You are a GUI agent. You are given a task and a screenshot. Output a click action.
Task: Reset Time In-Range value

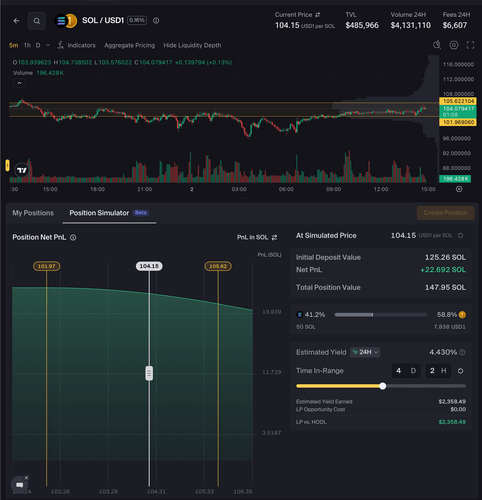(x=460, y=371)
